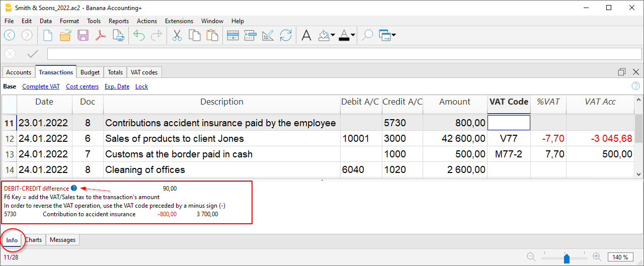
Task: Run Recheck accounting with the refresh arrows icon
Action: pos(286,35)
